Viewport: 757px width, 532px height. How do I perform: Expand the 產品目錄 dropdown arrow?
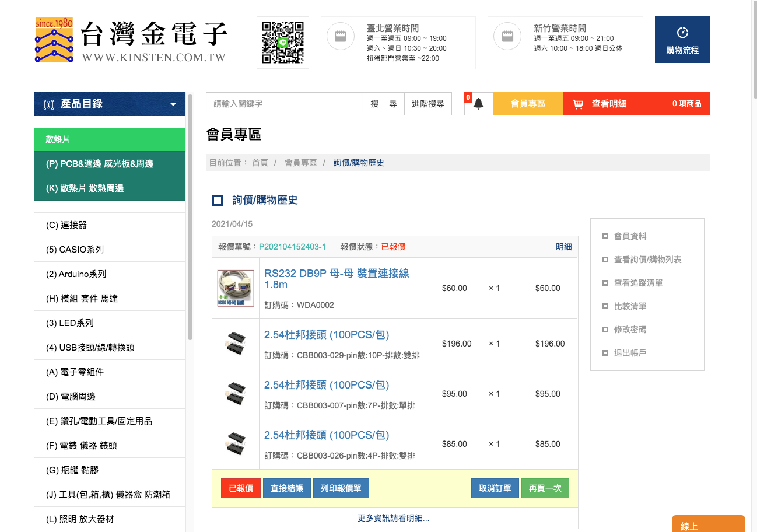[173, 104]
